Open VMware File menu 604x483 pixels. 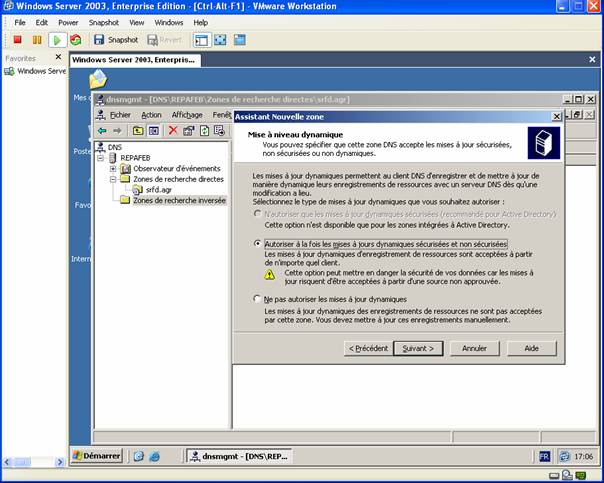click(20, 23)
